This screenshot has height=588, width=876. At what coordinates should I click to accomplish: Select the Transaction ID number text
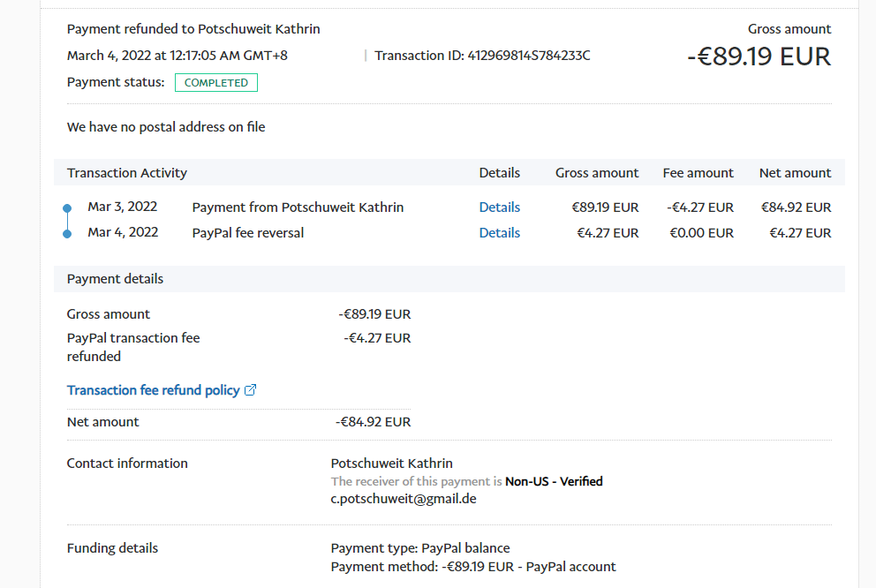tap(528, 56)
